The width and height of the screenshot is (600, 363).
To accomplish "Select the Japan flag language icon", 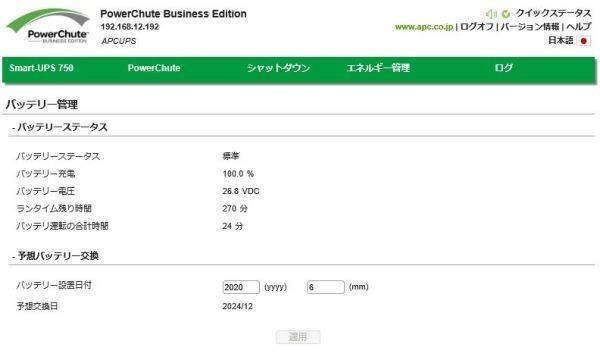I will coord(584,41).
